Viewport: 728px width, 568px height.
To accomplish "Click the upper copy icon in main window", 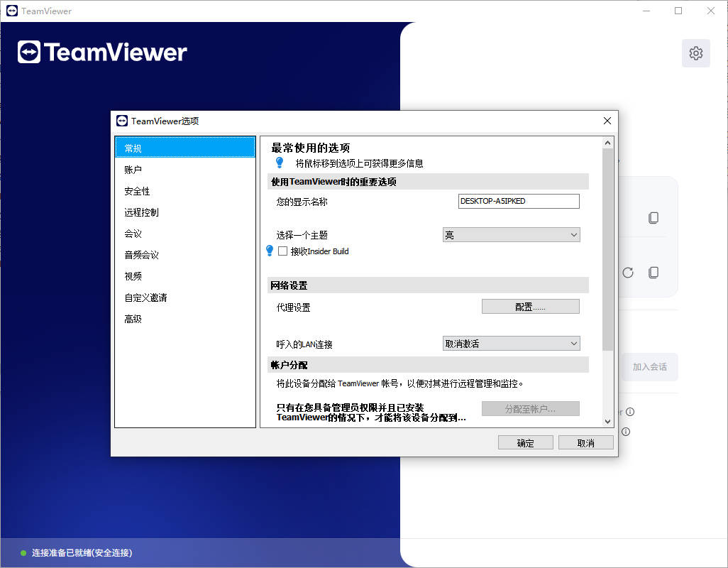I will click(653, 217).
